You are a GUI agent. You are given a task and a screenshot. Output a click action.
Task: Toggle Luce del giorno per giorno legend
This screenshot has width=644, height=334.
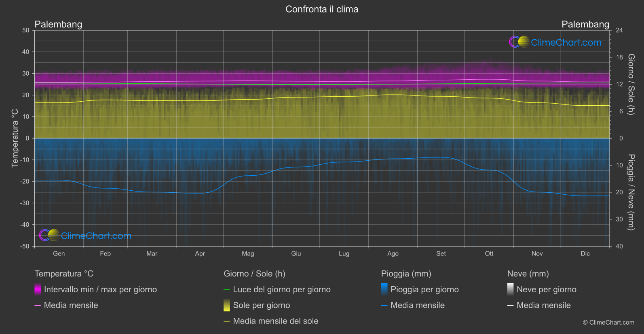click(x=277, y=289)
